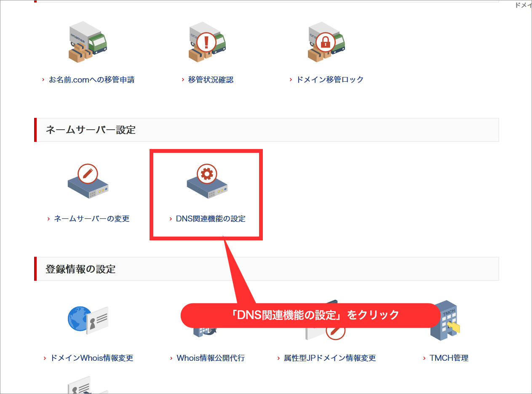Image resolution: width=532 pixels, height=394 pixels.
Task: Open ドメイン移管ロック link
Action: point(330,80)
